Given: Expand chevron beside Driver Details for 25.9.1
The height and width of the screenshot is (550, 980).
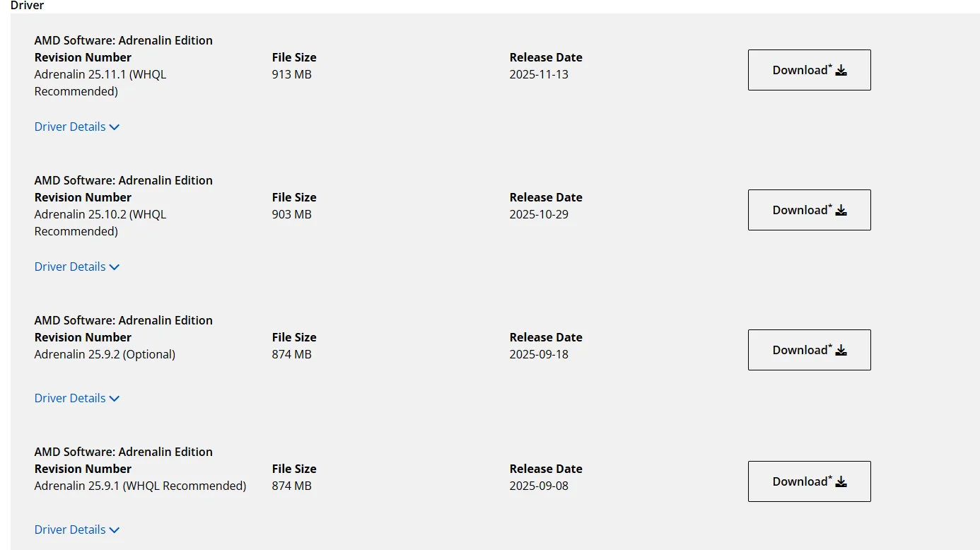Looking at the screenshot, I should coord(115,530).
